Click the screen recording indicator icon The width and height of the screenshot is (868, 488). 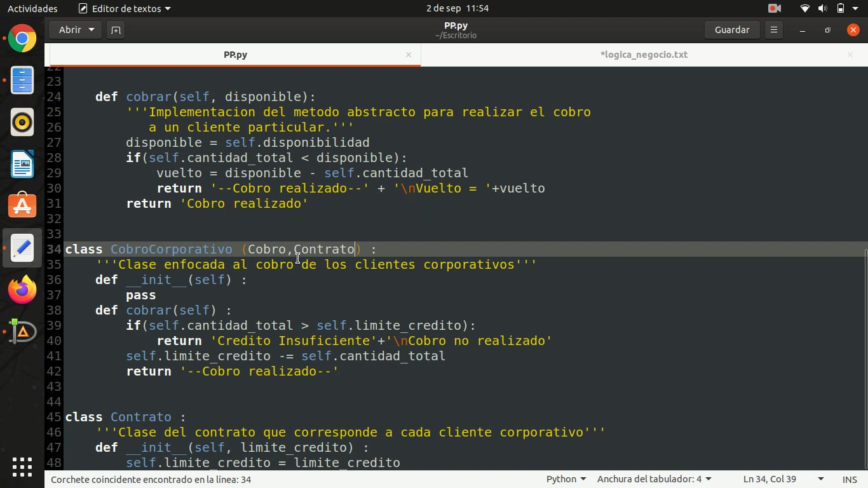click(x=775, y=8)
